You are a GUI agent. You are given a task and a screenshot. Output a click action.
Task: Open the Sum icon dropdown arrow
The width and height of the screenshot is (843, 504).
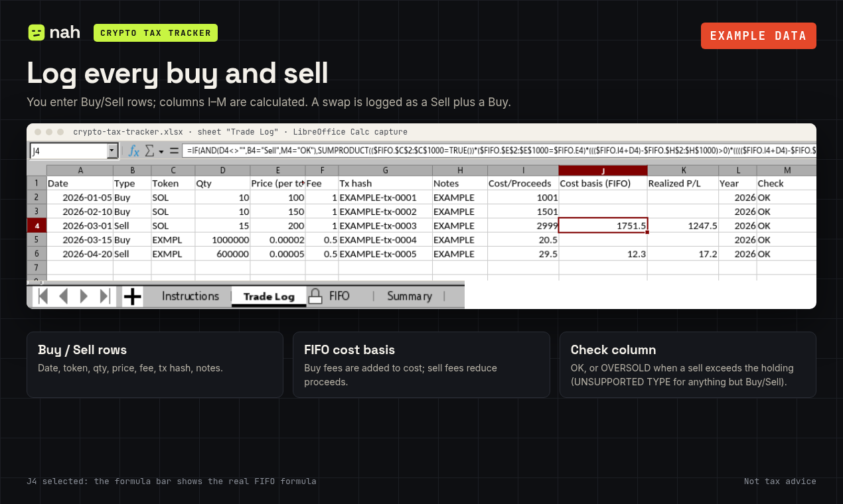[161, 152]
